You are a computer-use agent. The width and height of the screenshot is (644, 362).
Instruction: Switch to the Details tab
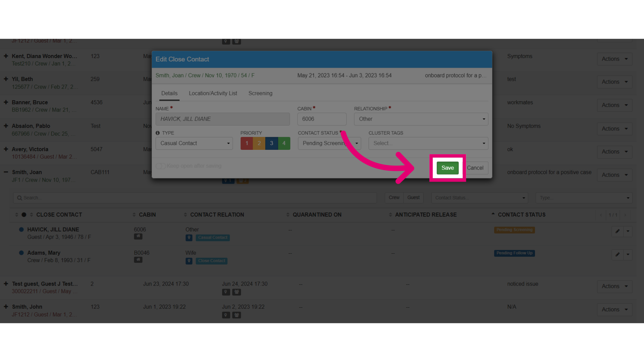pyautogui.click(x=169, y=94)
